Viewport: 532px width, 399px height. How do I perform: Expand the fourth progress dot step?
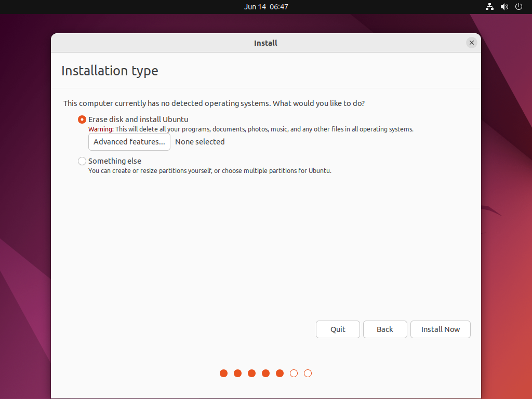pyautogui.click(x=265, y=373)
